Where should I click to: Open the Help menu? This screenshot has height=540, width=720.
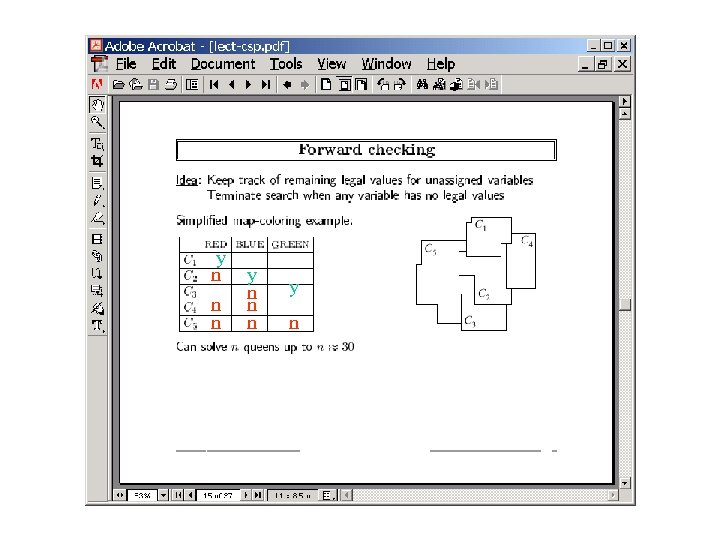click(x=441, y=64)
